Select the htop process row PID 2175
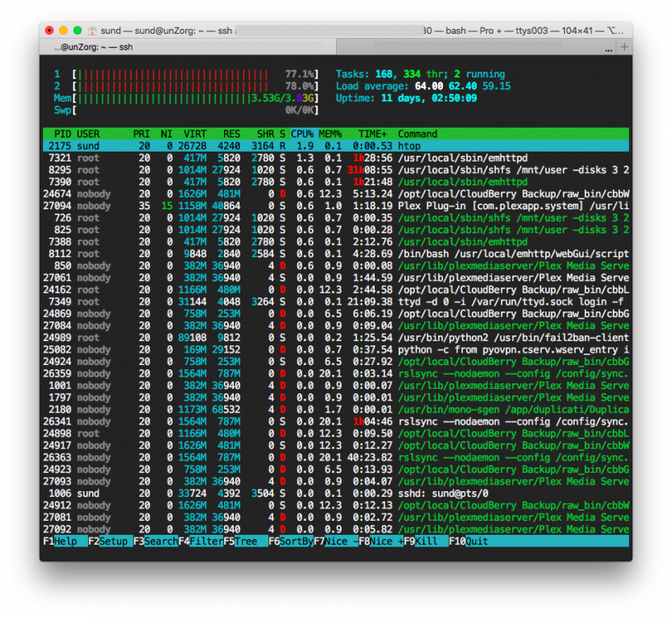Image resolution: width=672 pixels, height=618 pixels. (336, 146)
